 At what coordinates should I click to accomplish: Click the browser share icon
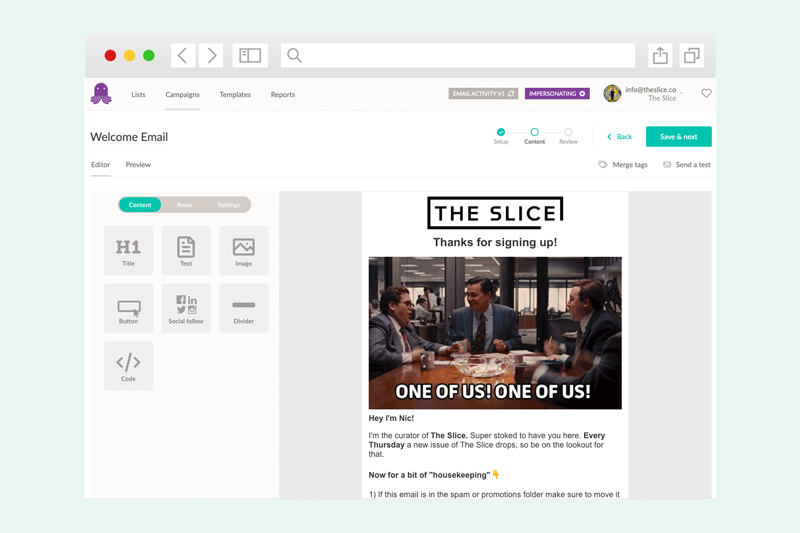pyautogui.click(x=660, y=55)
